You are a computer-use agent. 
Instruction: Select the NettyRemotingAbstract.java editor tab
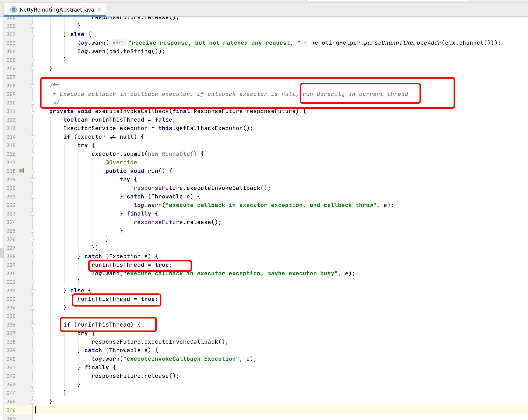(57, 10)
